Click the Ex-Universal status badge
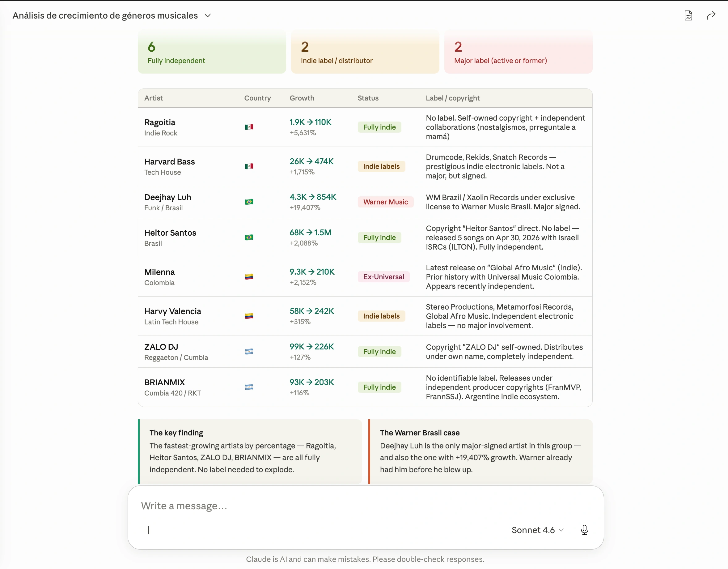Image resolution: width=728 pixels, height=569 pixels. (x=383, y=276)
